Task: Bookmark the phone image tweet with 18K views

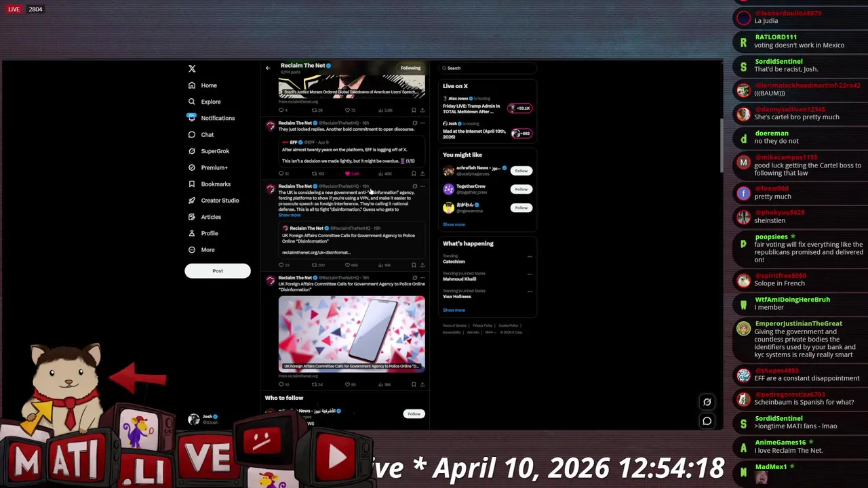Action: [413, 384]
